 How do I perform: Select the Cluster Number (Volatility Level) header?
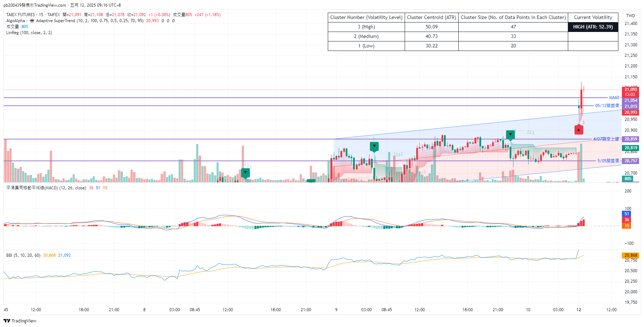point(366,17)
